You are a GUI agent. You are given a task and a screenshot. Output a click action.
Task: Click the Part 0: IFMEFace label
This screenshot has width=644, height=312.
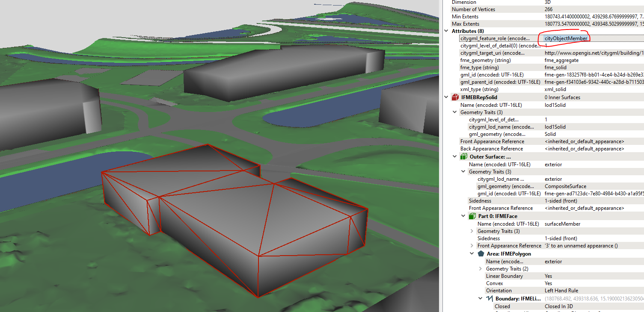(498, 216)
